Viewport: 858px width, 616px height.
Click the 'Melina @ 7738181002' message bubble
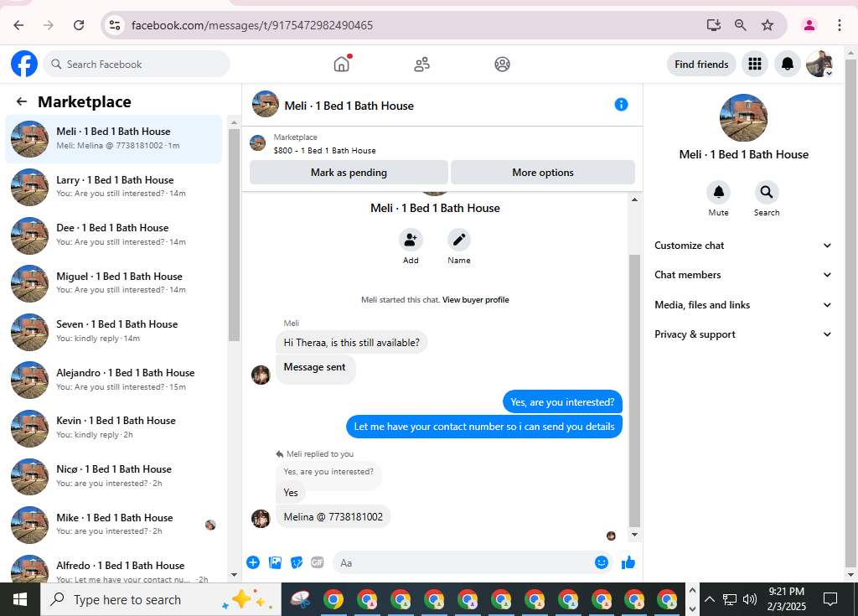333,516
